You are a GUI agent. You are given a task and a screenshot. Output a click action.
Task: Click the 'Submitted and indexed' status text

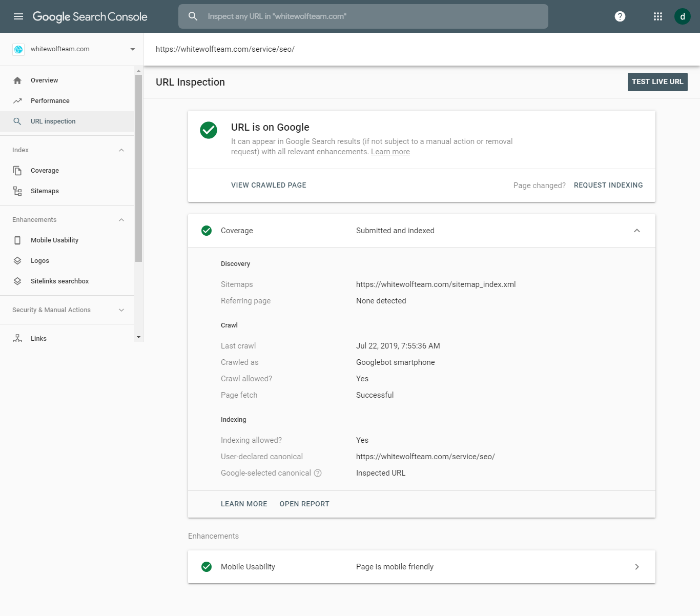click(x=395, y=231)
